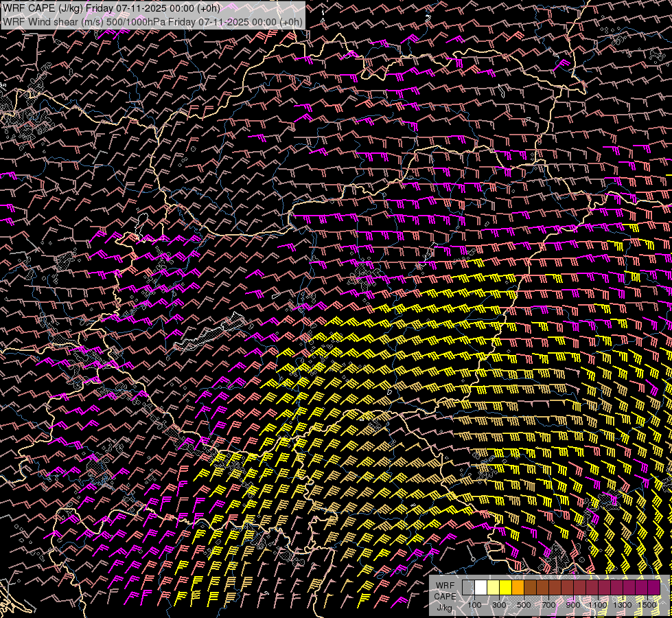Viewport: 672px width, 618px height.
Task: Click the 700 legend scale label
Action: (548, 605)
